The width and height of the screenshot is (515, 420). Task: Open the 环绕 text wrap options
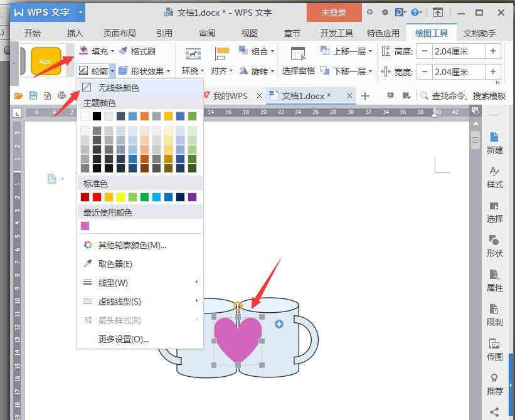[x=193, y=61]
